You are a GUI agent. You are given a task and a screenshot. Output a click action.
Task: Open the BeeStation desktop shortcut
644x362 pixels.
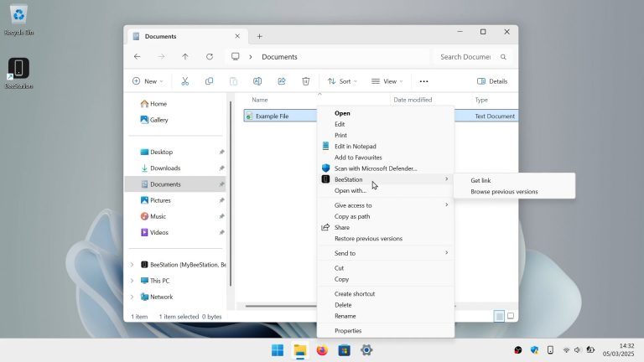(x=18, y=73)
